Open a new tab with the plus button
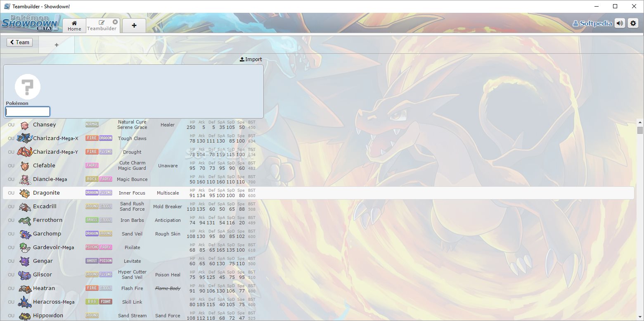Viewport: 644px width, 321px height. 134,26
